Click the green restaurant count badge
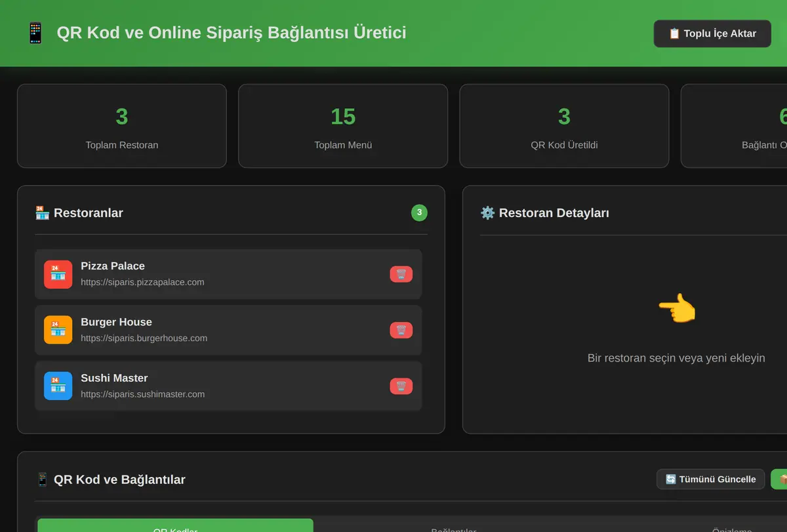The image size is (787, 532). (419, 213)
